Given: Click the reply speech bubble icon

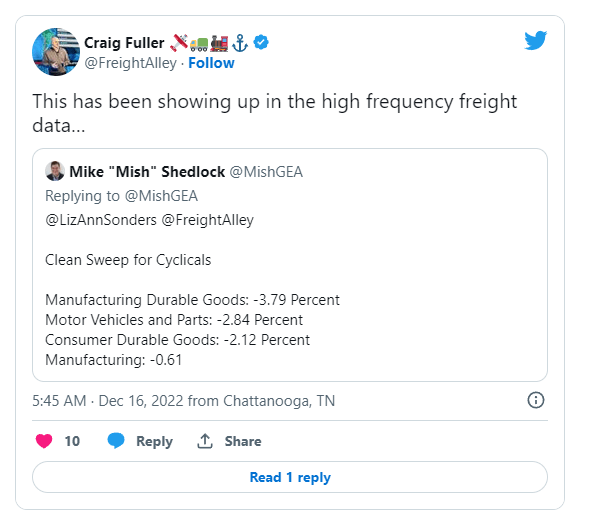Looking at the screenshot, I should 116,441.
